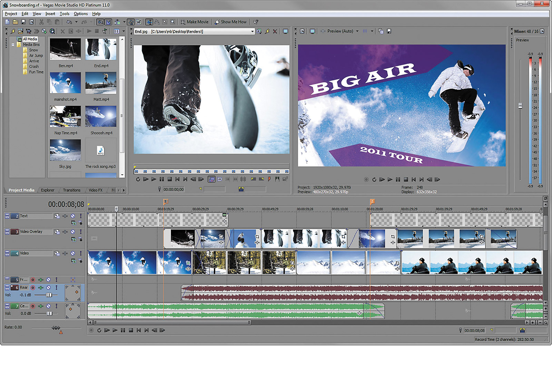Click the What's This help icon
Viewport: 552px width, 392px height.
(x=256, y=22)
